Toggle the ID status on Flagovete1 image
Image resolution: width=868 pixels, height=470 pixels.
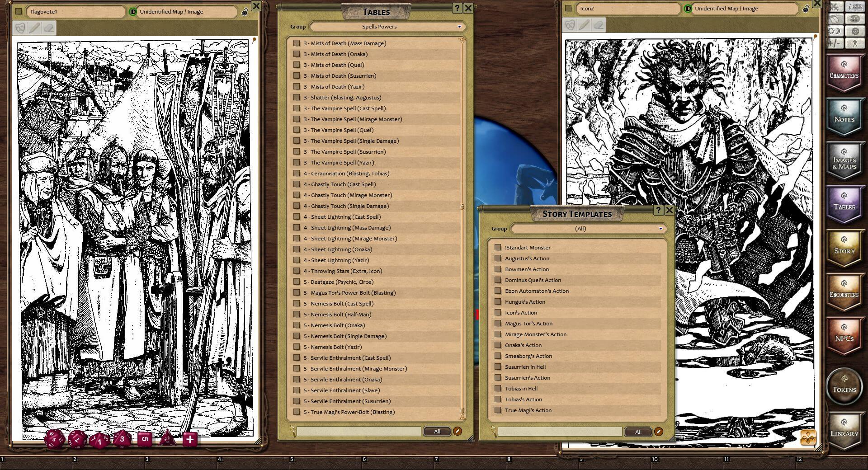coord(133,12)
